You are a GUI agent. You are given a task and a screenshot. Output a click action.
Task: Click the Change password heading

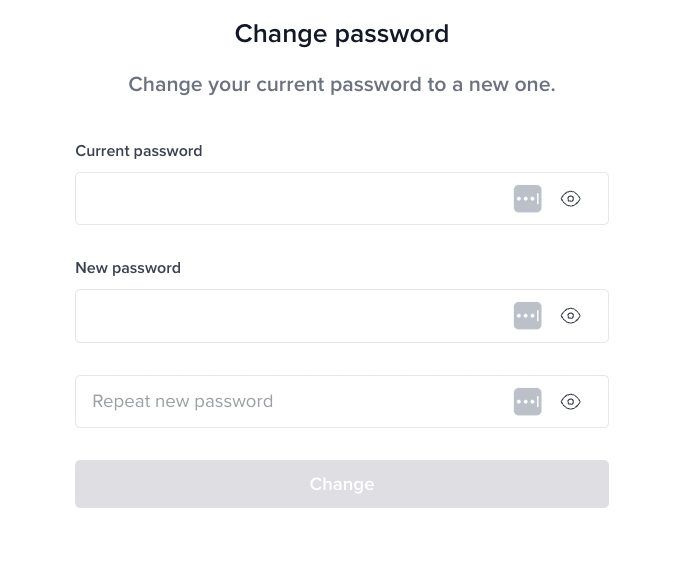(x=342, y=34)
